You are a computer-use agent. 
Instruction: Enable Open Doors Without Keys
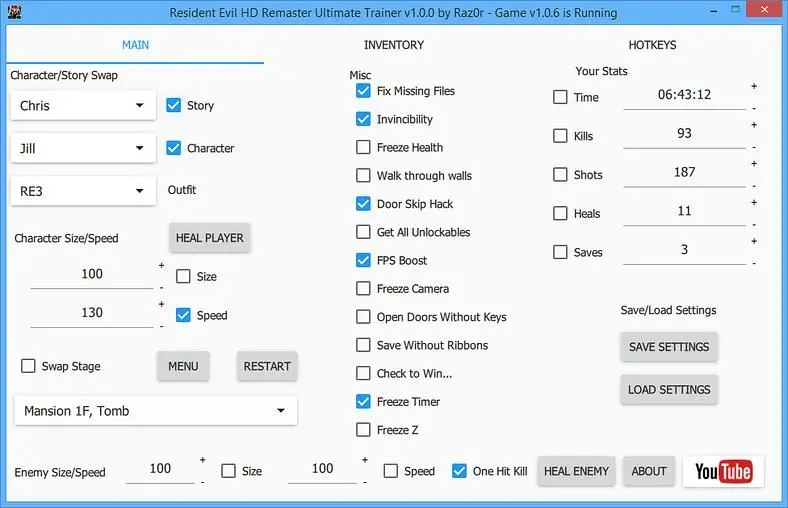[x=363, y=317]
